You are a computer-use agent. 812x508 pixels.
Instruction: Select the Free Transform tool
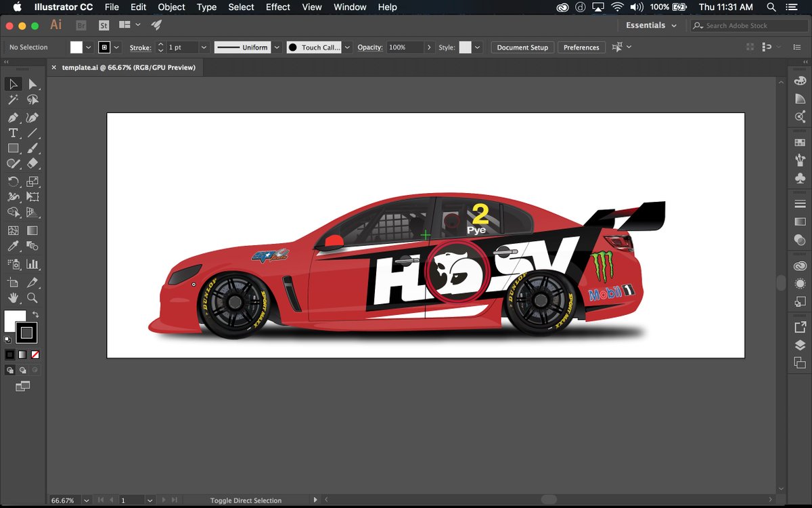click(x=32, y=197)
